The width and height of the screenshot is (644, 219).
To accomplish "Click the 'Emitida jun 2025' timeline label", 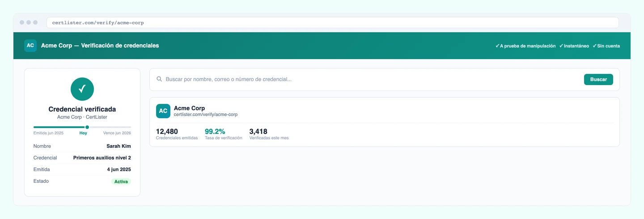I will coord(48,133).
